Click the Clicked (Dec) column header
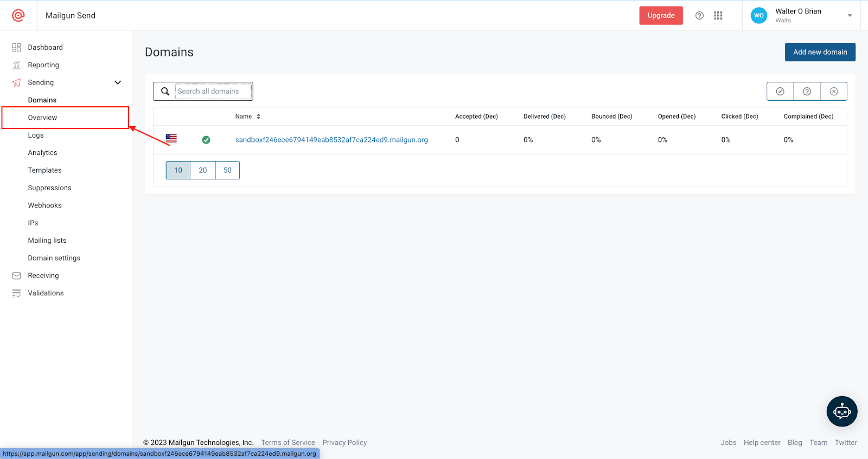The width and height of the screenshot is (868, 459). [740, 117]
